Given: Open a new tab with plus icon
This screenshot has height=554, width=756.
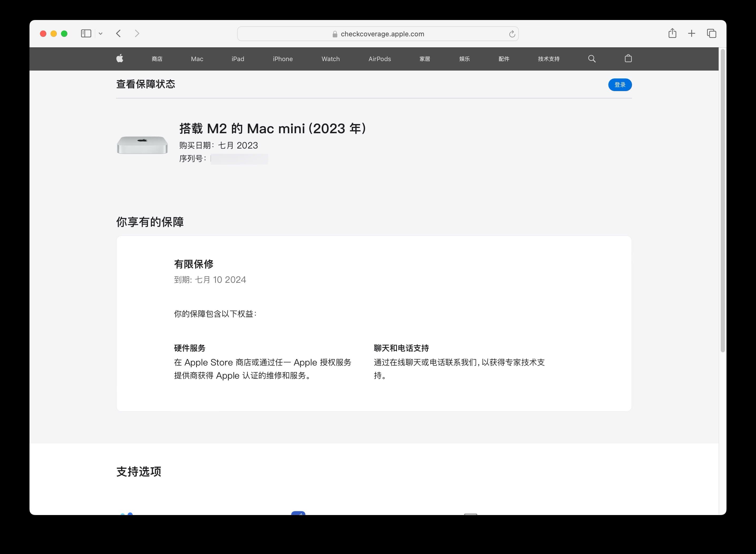Looking at the screenshot, I should (x=691, y=33).
